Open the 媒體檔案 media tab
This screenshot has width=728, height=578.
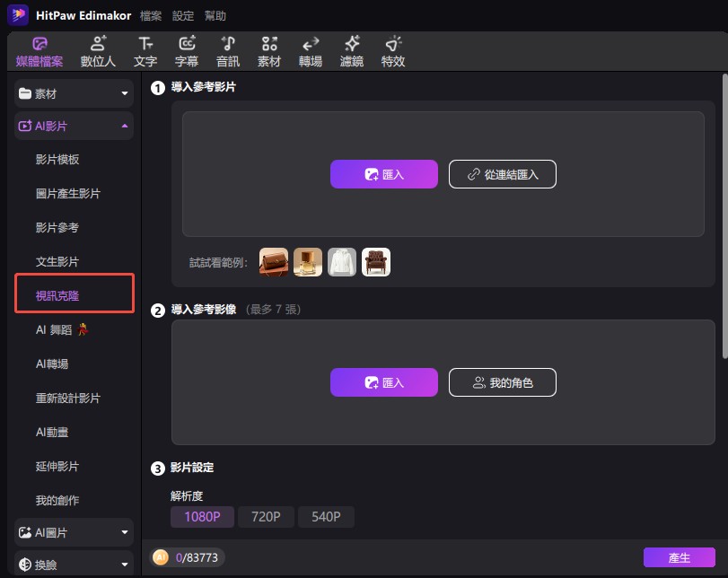point(39,51)
